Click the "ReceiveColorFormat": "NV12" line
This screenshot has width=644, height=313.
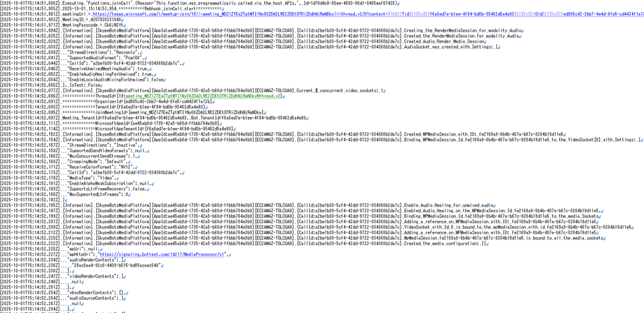tap(101, 167)
